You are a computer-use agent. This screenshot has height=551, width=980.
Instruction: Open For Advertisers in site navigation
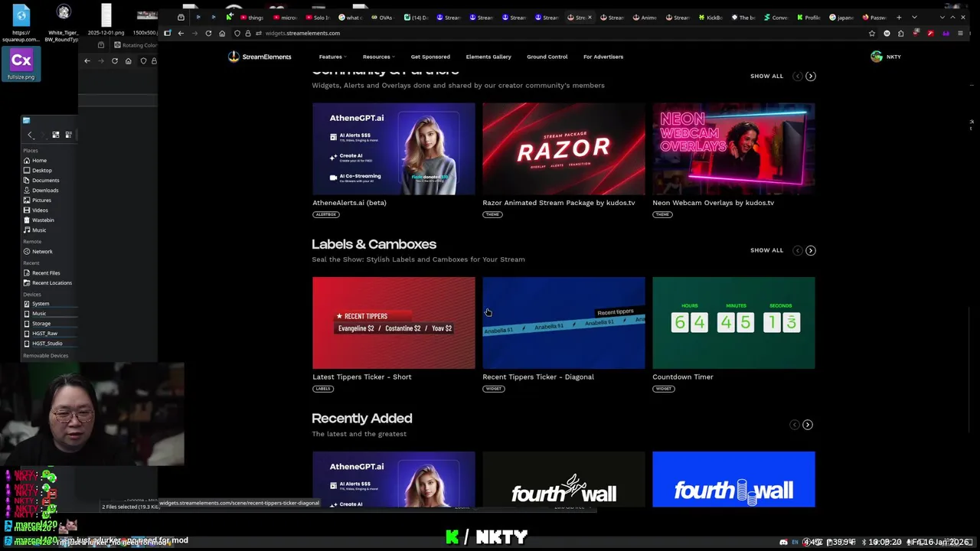(x=603, y=57)
